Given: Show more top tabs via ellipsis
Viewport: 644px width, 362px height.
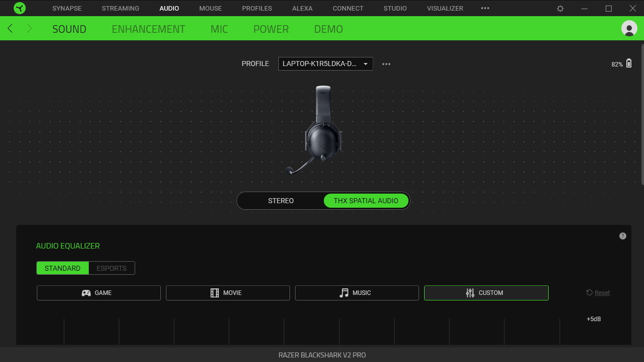Looking at the screenshot, I should pyautogui.click(x=485, y=8).
